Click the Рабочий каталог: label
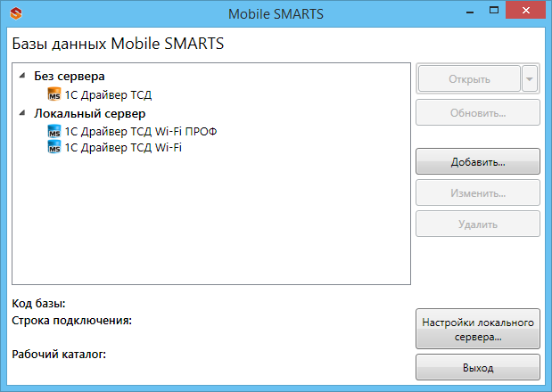This screenshot has height=392, width=552. pos(59,354)
